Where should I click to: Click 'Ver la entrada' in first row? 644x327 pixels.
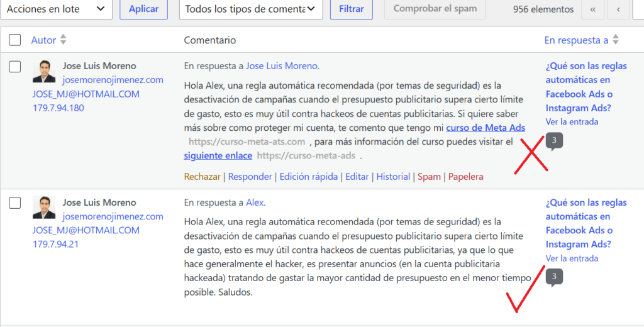click(572, 122)
